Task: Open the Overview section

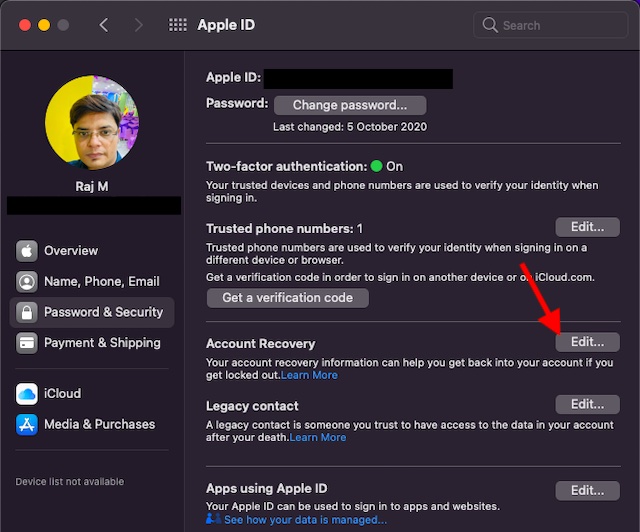Action: click(x=92, y=250)
